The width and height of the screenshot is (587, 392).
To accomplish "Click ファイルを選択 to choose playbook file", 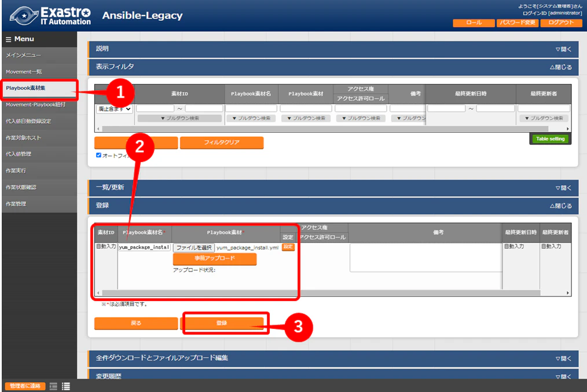I will point(194,247).
